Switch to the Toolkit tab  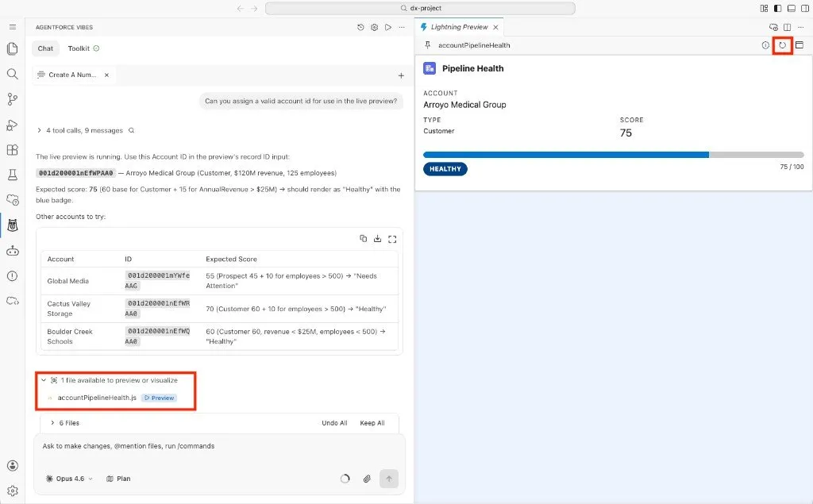tap(83, 48)
